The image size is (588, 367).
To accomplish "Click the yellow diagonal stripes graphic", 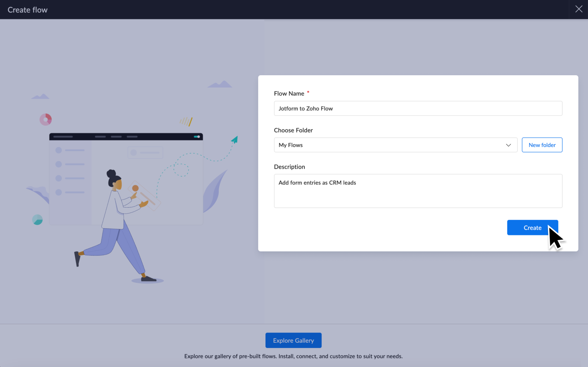I will click(186, 121).
